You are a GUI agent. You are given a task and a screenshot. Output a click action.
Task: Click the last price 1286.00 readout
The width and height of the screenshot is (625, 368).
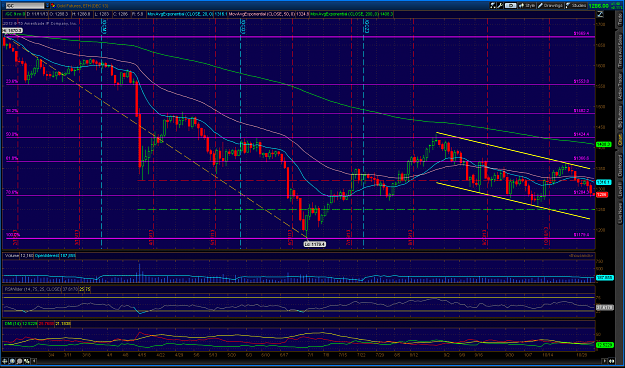pyautogui.click(x=599, y=6)
